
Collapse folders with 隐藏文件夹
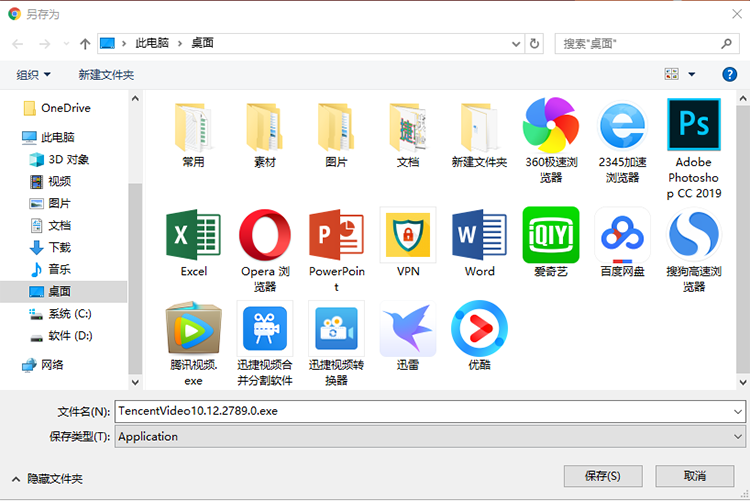47,479
